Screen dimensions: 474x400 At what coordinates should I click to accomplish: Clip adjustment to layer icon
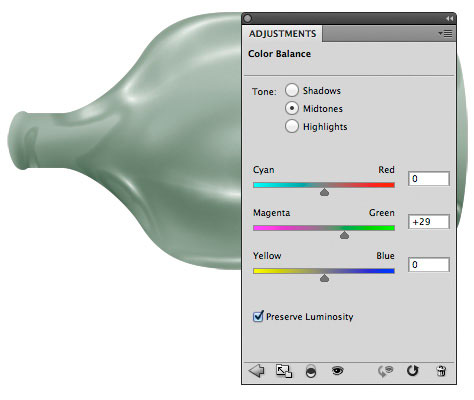point(311,371)
